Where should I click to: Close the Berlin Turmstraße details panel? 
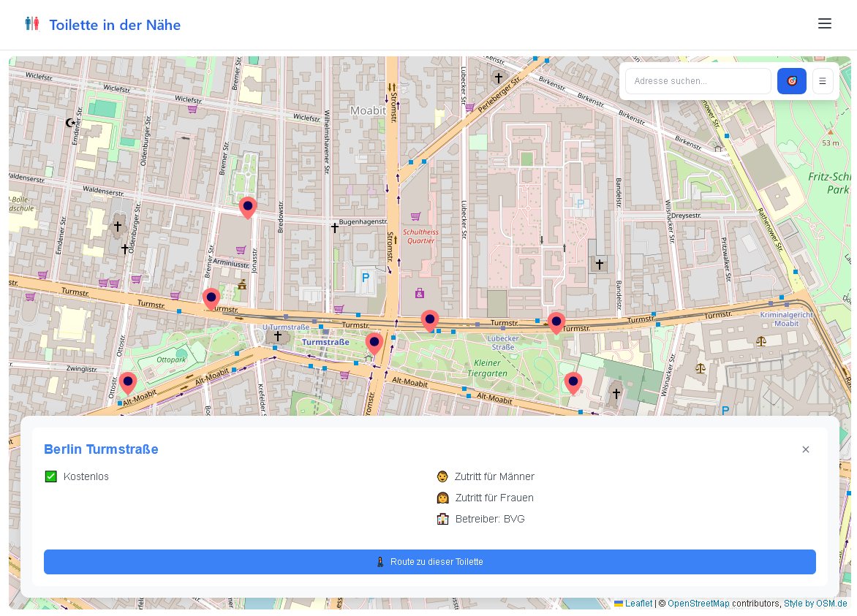coord(806,449)
